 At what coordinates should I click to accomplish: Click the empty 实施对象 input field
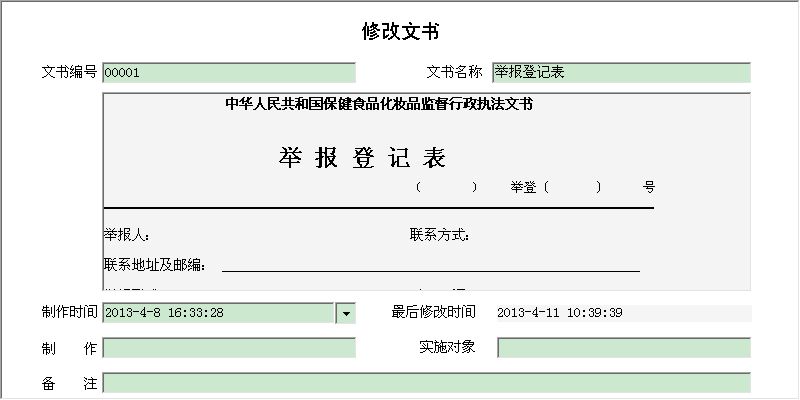624,348
